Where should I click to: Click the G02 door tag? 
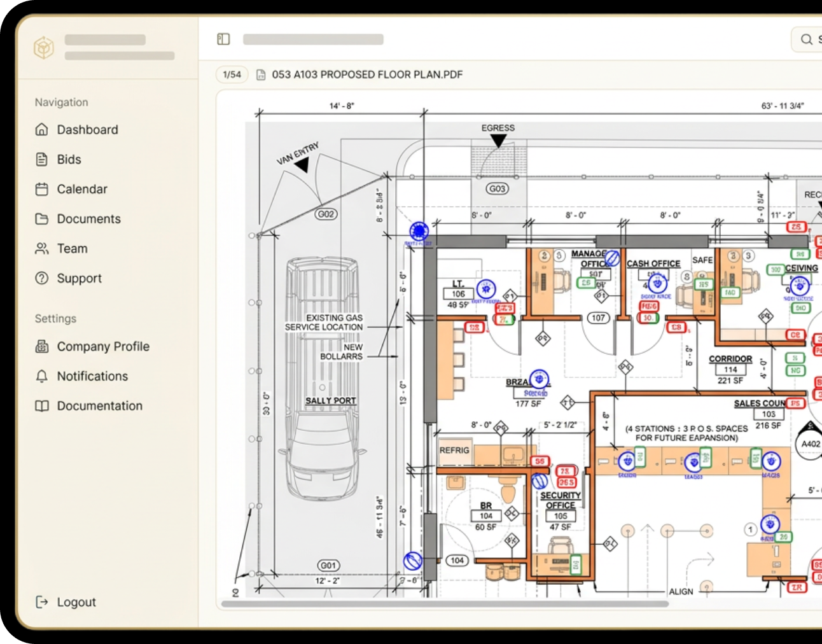click(x=326, y=214)
